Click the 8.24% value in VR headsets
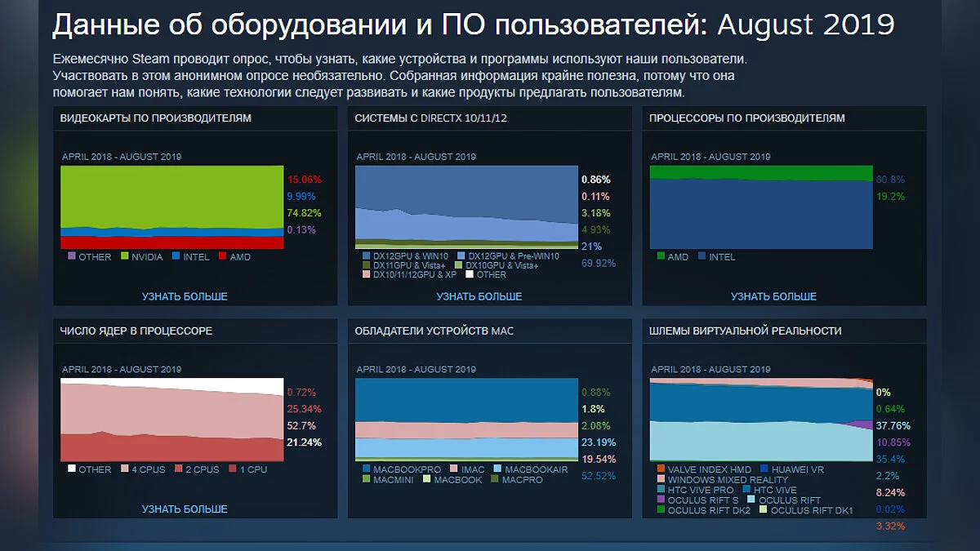Image resolution: width=980 pixels, height=551 pixels. (890, 492)
